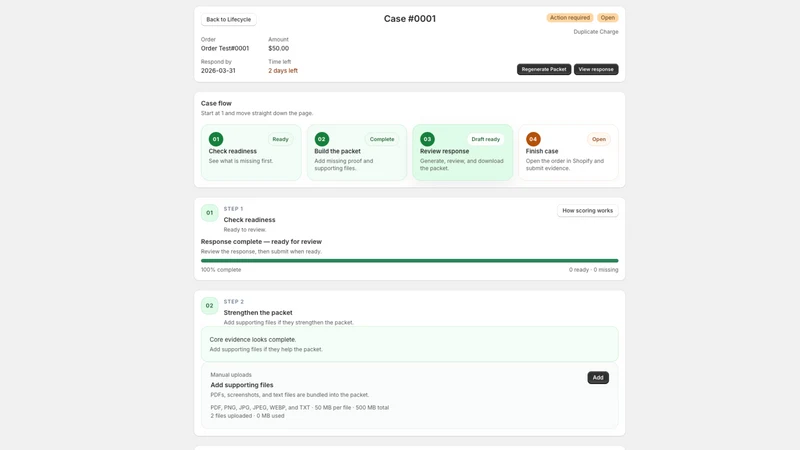Click the Strengthen the packet heading
800x450 pixels.
(258, 313)
